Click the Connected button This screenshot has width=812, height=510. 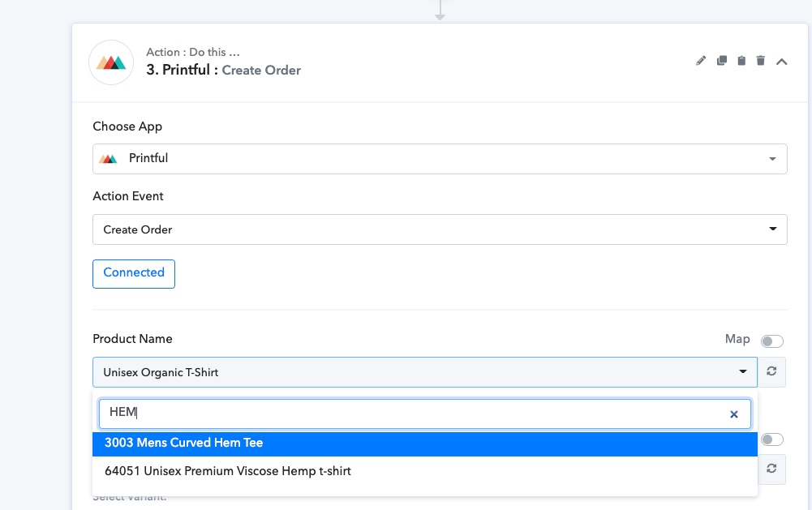pyautogui.click(x=134, y=274)
